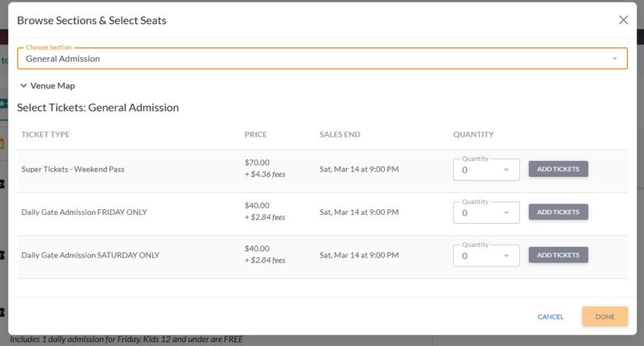Click Add Tickets for Super Tickets Weekend Pass

[x=558, y=169]
